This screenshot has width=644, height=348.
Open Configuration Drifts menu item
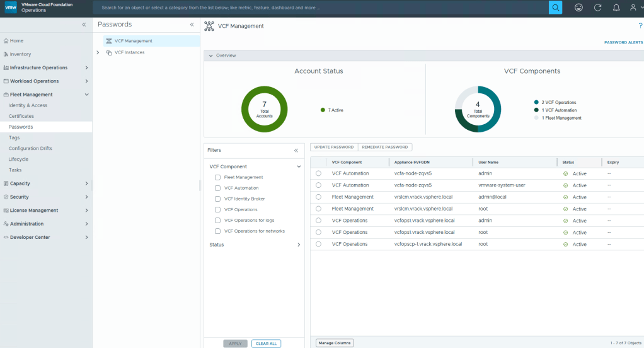[30, 148]
